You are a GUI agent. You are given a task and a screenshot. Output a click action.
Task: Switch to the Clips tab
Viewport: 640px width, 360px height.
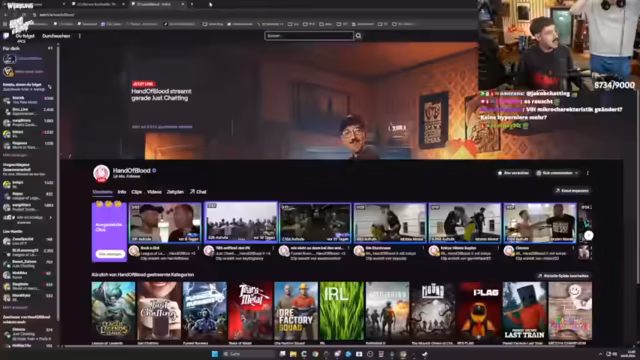click(136, 192)
